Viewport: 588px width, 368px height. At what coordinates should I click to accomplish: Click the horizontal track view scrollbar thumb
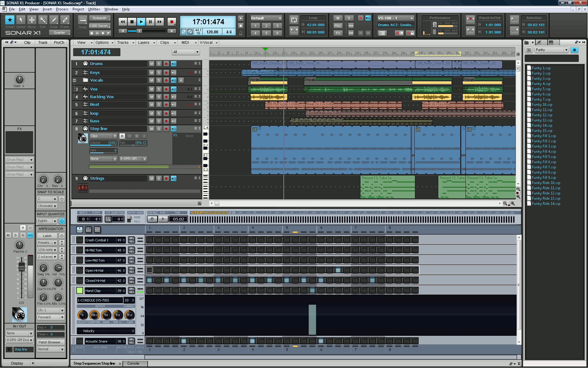[217, 203]
